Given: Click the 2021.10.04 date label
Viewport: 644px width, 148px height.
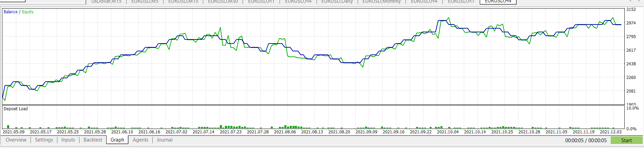Looking at the screenshot, I should point(448,132).
